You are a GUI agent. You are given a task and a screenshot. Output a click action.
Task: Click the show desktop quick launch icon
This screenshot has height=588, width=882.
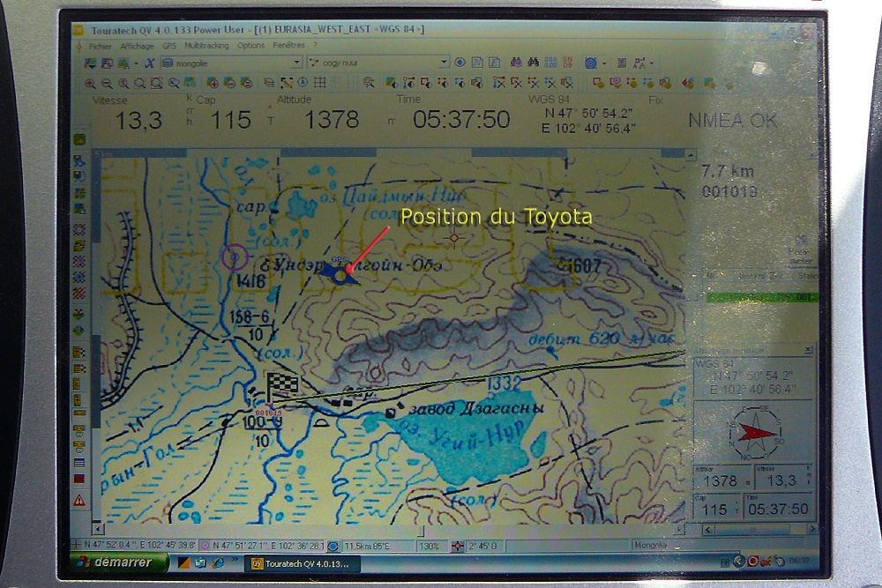click(x=201, y=562)
